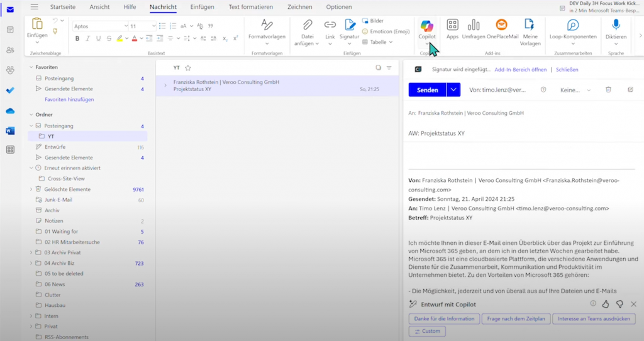Open Custom Copilot draft option
This screenshot has width=644, height=341.
427,331
